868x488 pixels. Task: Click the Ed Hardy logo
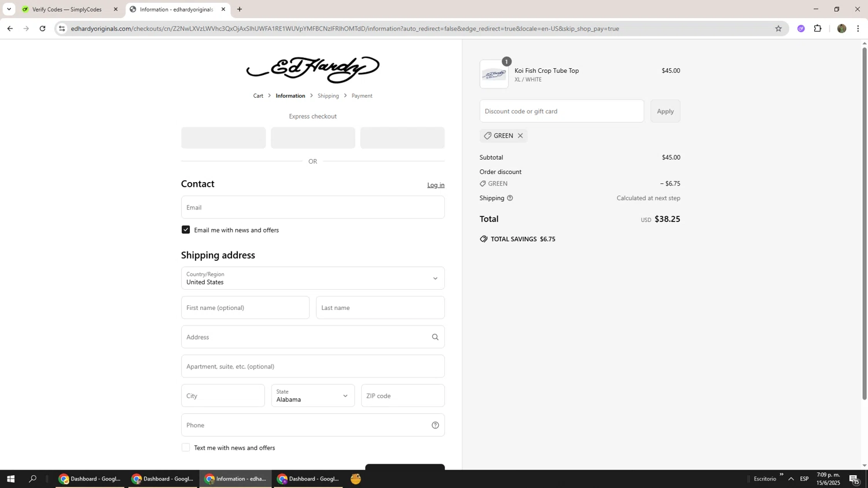point(313,70)
